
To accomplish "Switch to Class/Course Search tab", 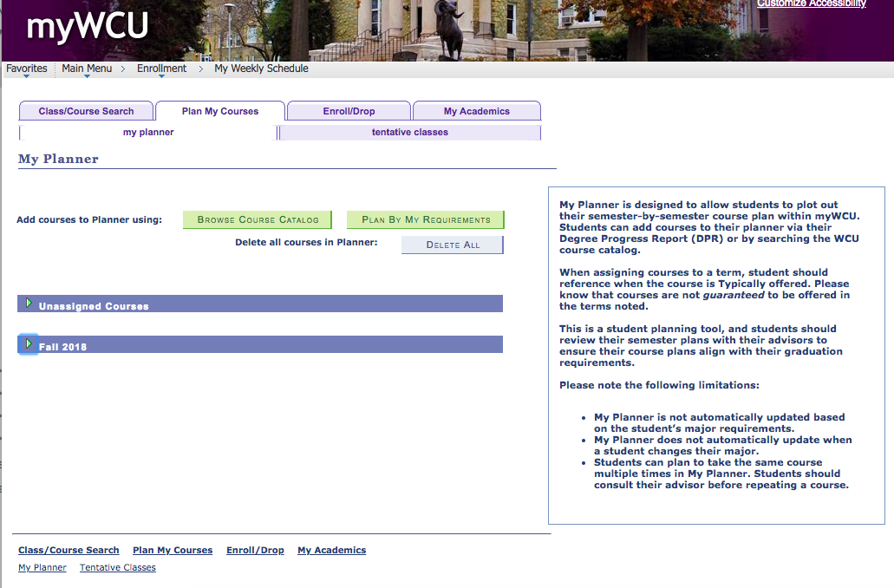I will (86, 111).
